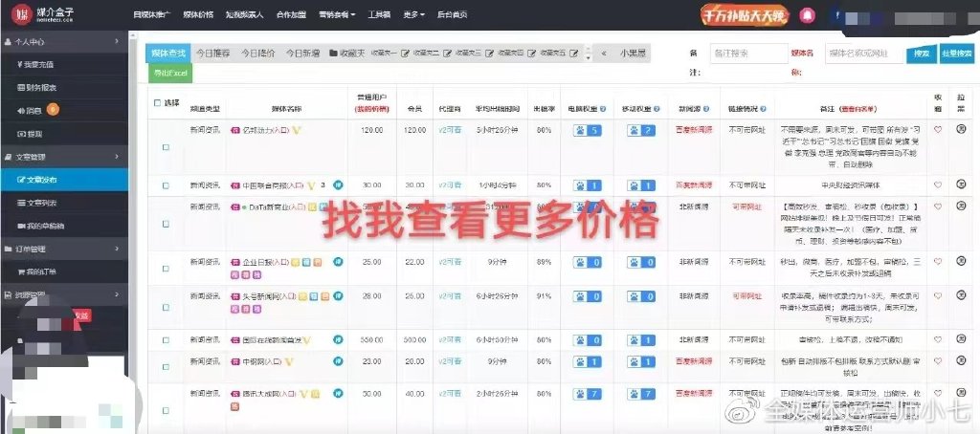
Task: Tick checkbox for 中国联合商报 row
Action: click(x=166, y=185)
